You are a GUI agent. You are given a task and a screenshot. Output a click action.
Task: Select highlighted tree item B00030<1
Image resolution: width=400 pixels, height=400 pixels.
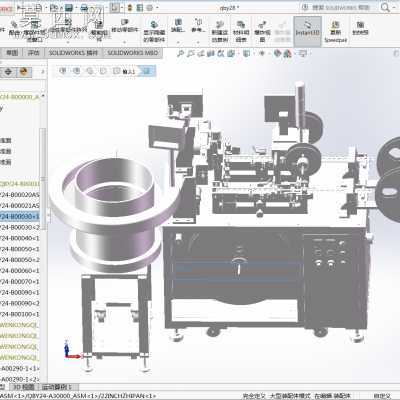(x=20, y=217)
